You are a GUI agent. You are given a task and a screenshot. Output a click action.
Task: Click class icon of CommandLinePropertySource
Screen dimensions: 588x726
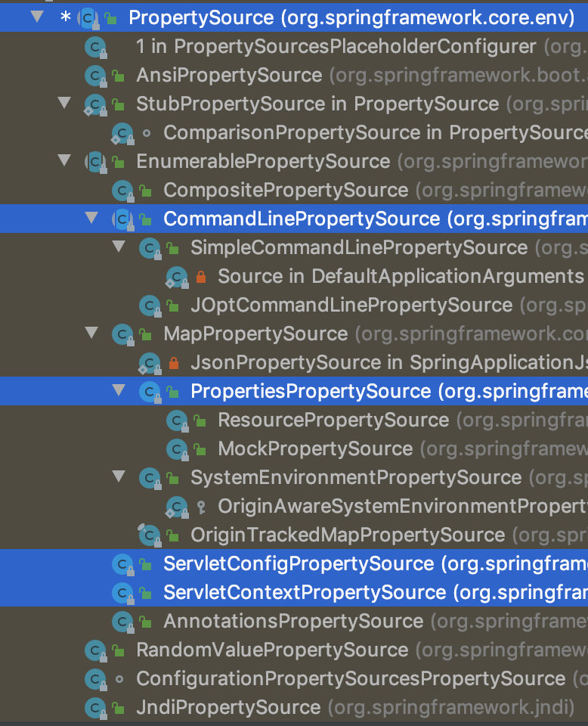[x=123, y=219]
